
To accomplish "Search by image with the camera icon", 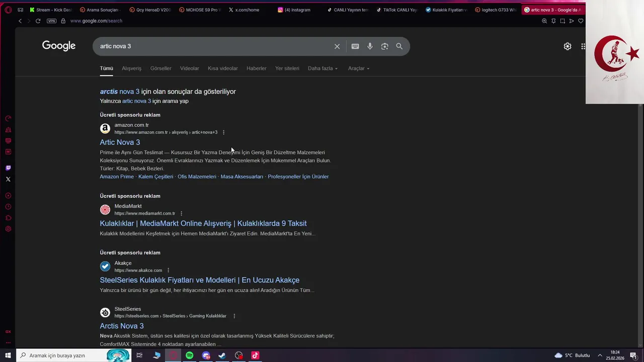I will pyautogui.click(x=384, y=46).
